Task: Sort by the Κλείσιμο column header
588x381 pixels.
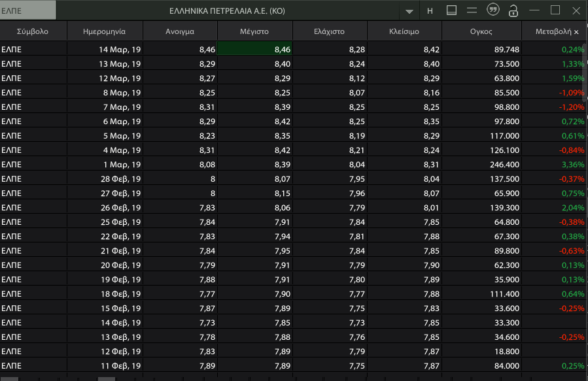Action: (x=404, y=31)
